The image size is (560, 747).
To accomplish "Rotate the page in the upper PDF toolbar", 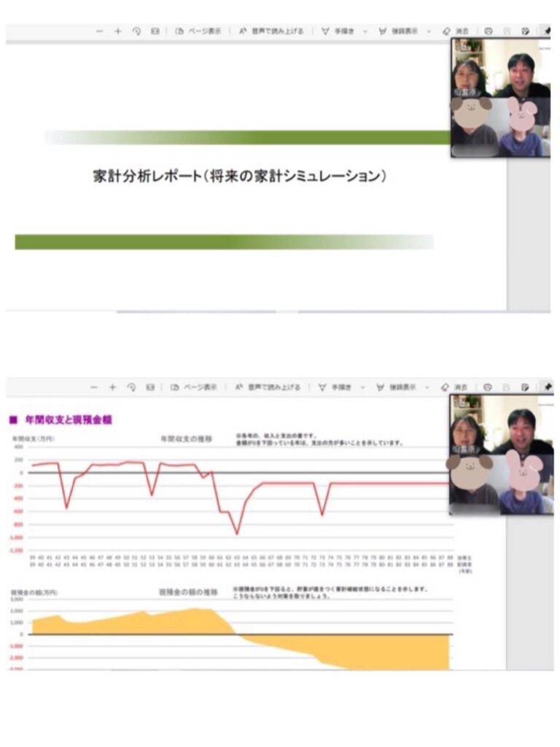I will pos(136,31).
